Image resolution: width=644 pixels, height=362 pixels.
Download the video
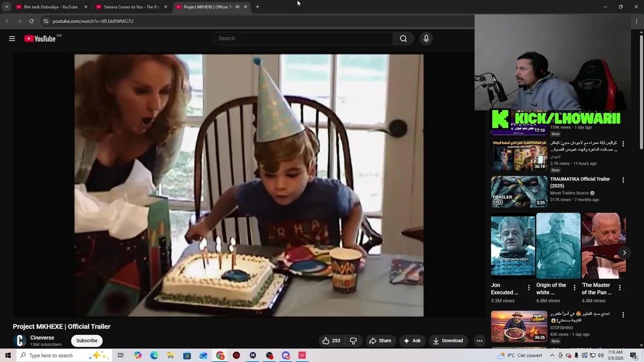point(448,340)
